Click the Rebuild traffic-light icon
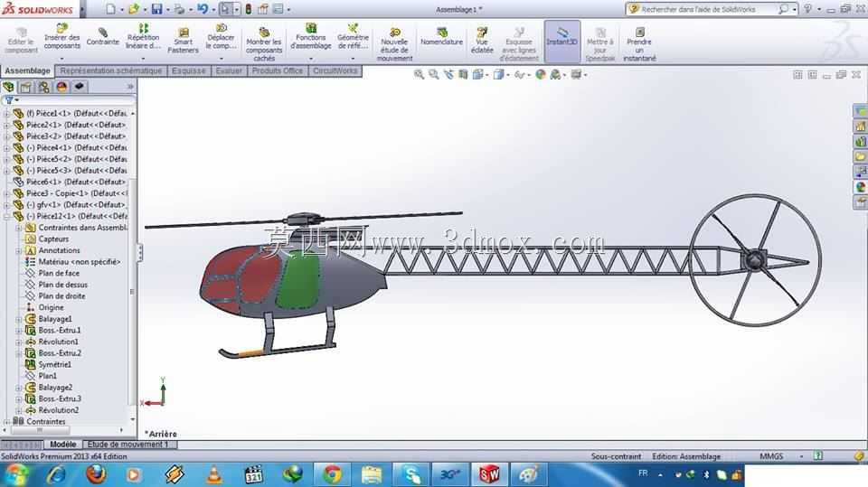Screen dimensions: 868x487 pyautogui.click(x=249, y=9)
